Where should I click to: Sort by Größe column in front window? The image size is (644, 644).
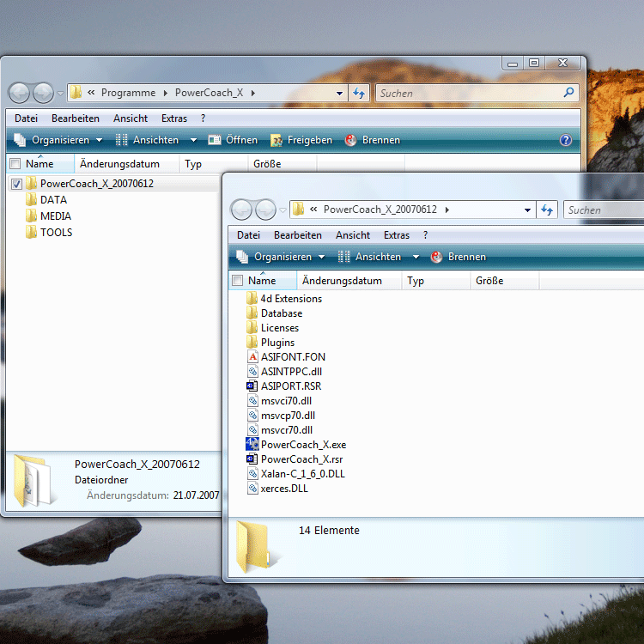coord(505,281)
